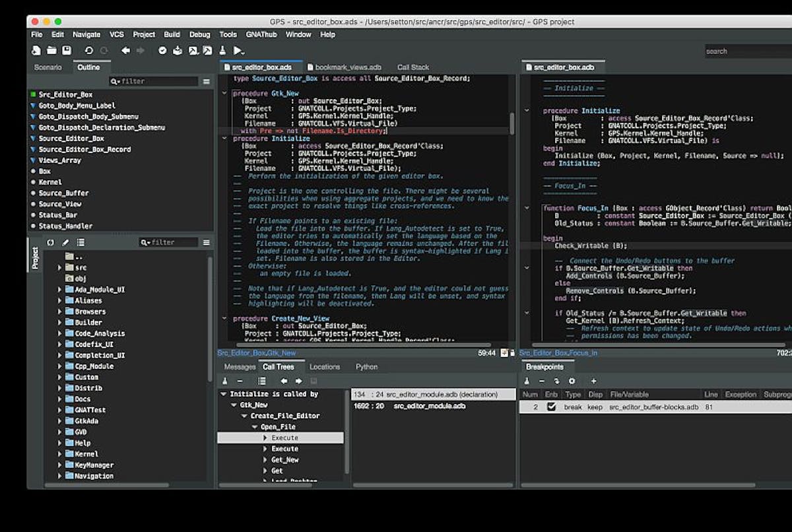Expand the Code_Analysis folder node

[59, 334]
